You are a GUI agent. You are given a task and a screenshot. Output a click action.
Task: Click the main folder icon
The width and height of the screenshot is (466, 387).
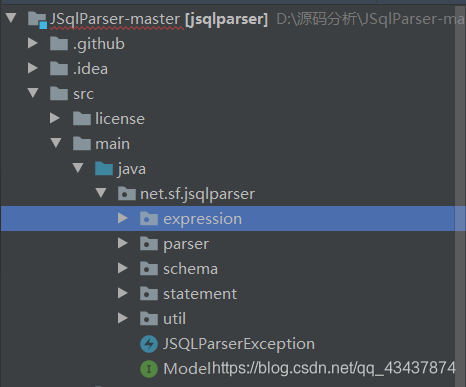pyautogui.click(x=82, y=143)
